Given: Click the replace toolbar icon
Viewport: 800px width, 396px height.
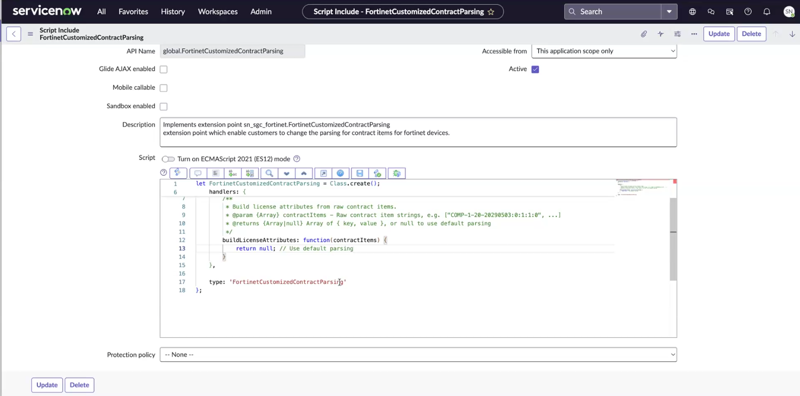Looking at the screenshot, I should tap(233, 174).
